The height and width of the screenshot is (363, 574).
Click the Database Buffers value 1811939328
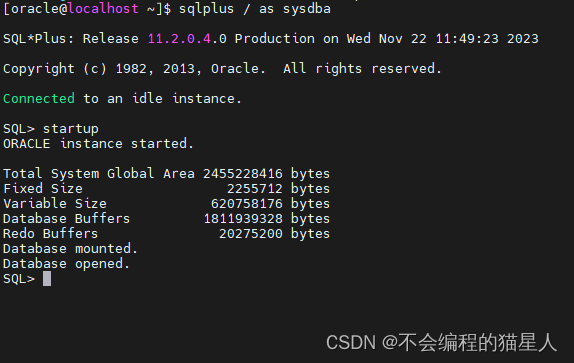click(x=243, y=218)
